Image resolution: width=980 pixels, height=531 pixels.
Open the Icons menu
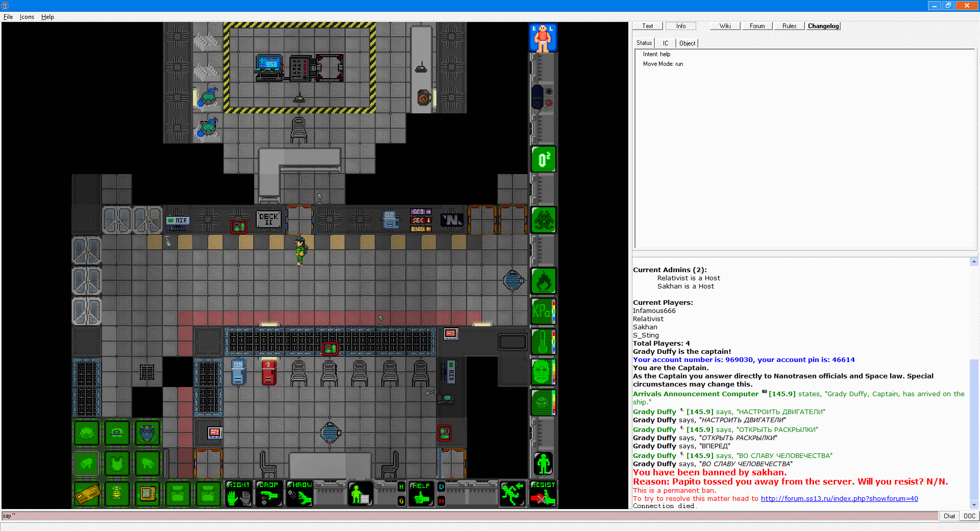tap(27, 17)
